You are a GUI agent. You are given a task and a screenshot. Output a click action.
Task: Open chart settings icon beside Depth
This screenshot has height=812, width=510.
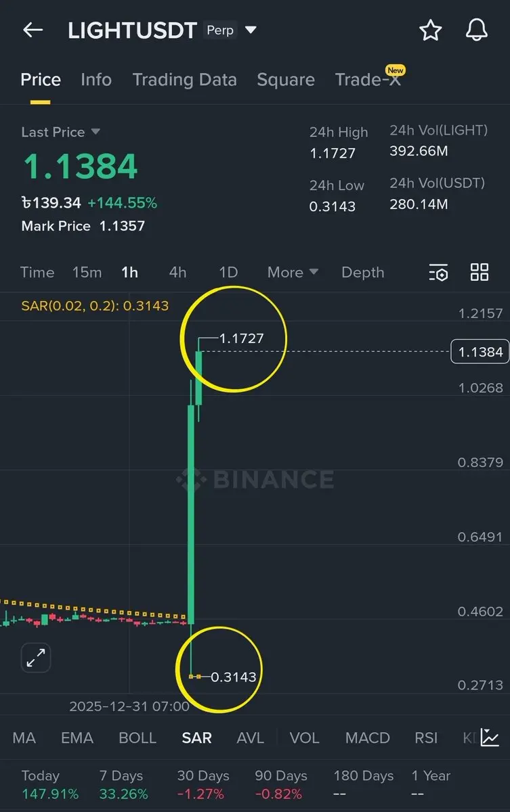point(439,272)
